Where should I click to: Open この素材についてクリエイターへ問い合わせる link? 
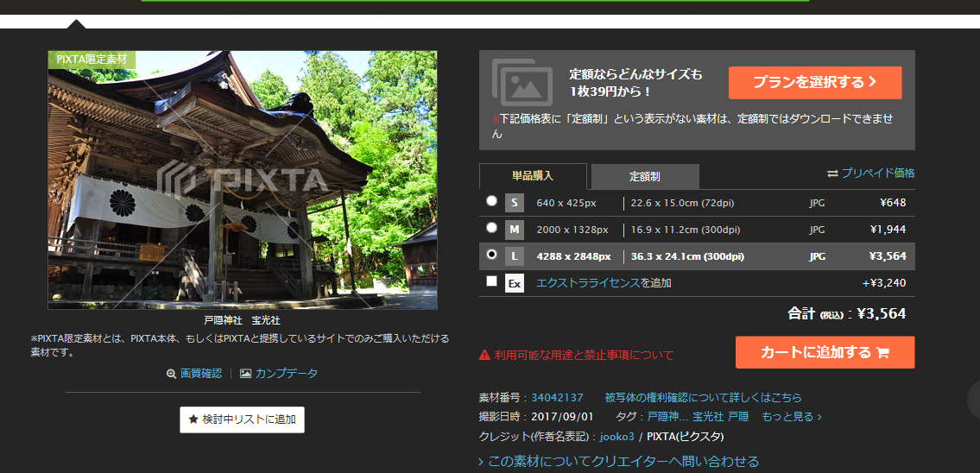618,462
